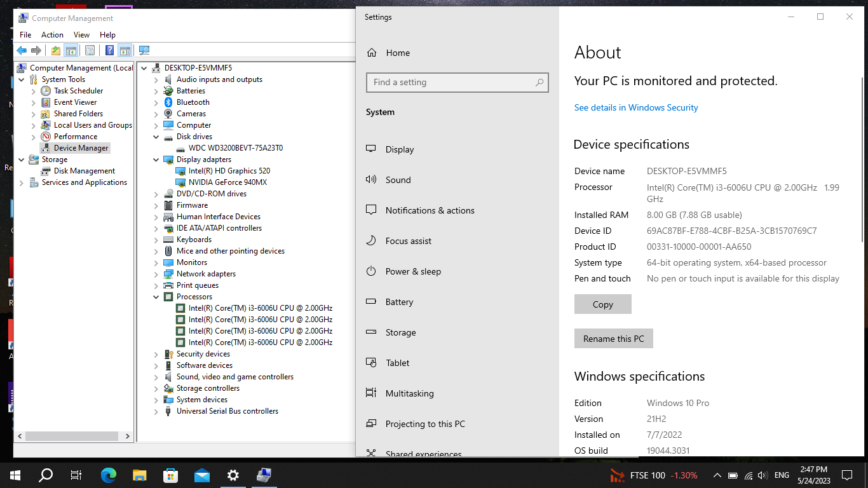
Task: Open the Home icon in Settings sidebar
Action: (372, 53)
